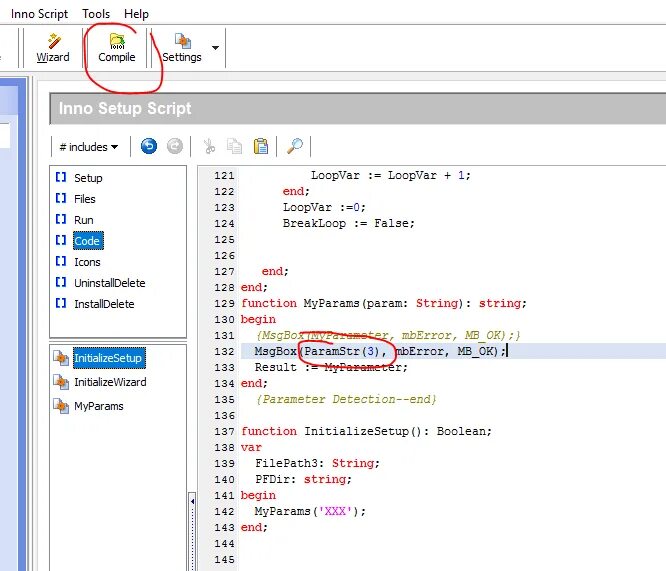
Task: Open the Tools menu
Action: point(96,14)
